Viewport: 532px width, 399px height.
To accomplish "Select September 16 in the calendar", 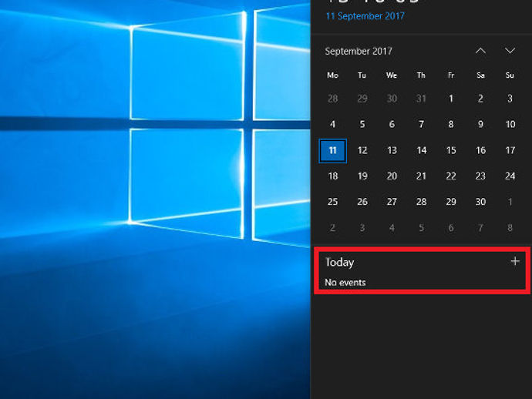I will click(480, 150).
